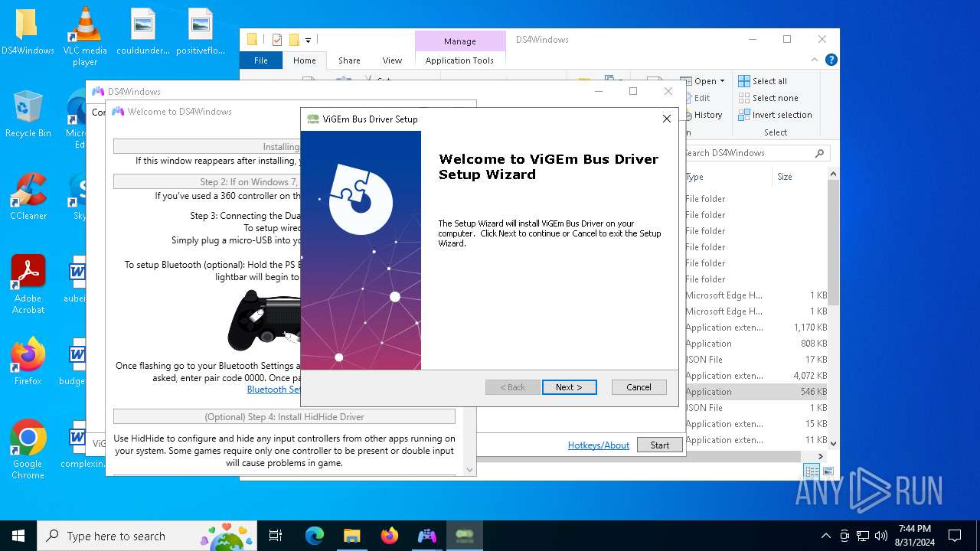980x551 pixels.
Task: Open the Application Tools tab
Action: coord(459,60)
